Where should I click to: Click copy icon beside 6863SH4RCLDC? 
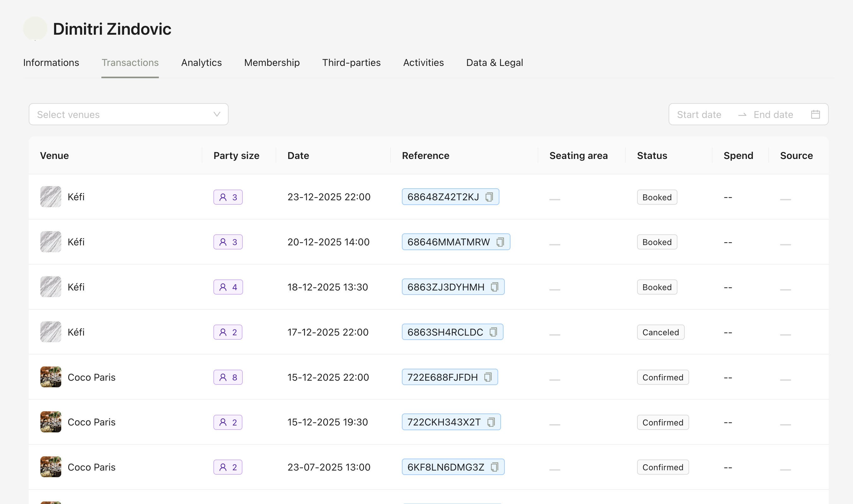(x=493, y=332)
